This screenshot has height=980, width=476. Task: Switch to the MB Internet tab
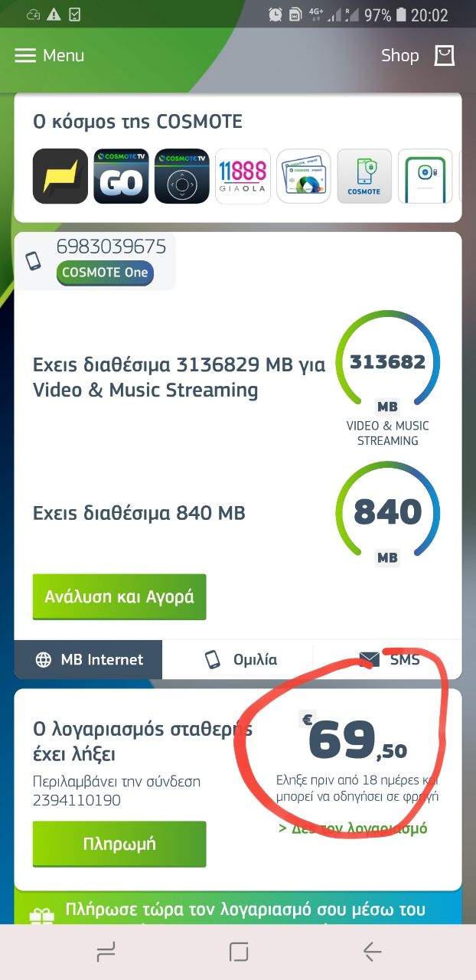pyautogui.click(x=89, y=659)
